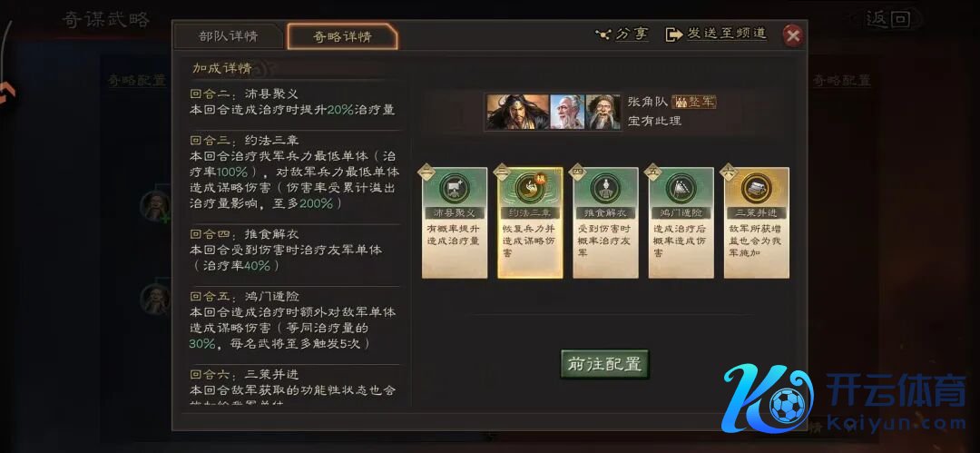Close the strategy details dialog

793,35
